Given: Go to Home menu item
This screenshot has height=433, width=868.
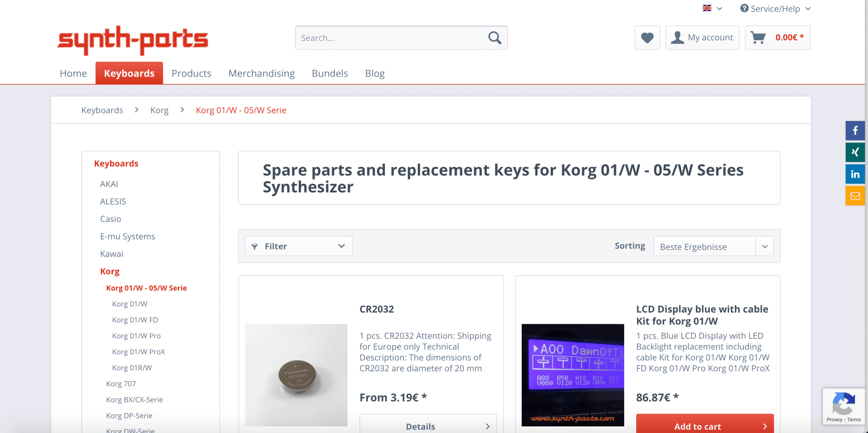Looking at the screenshot, I should (x=73, y=73).
